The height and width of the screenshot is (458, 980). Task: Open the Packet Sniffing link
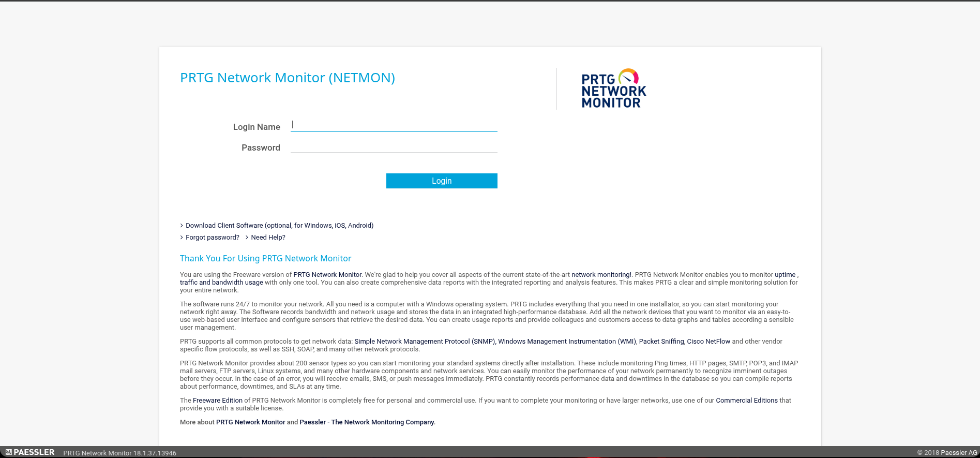click(661, 342)
